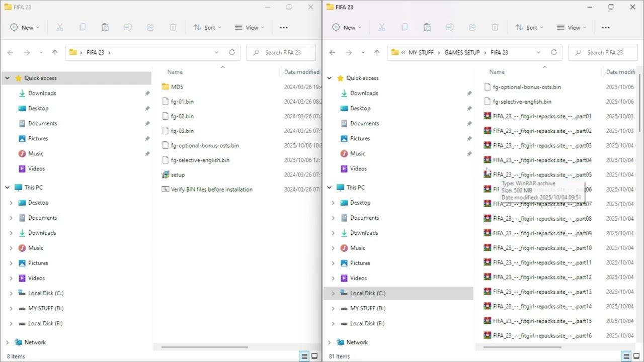This screenshot has width=644, height=362.
Task: Collapse This PC in the left window tree
Action: 8,188
